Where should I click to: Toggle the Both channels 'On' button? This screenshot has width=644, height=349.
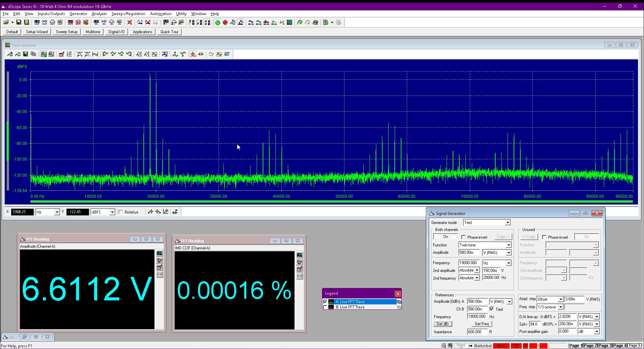tap(446, 237)
